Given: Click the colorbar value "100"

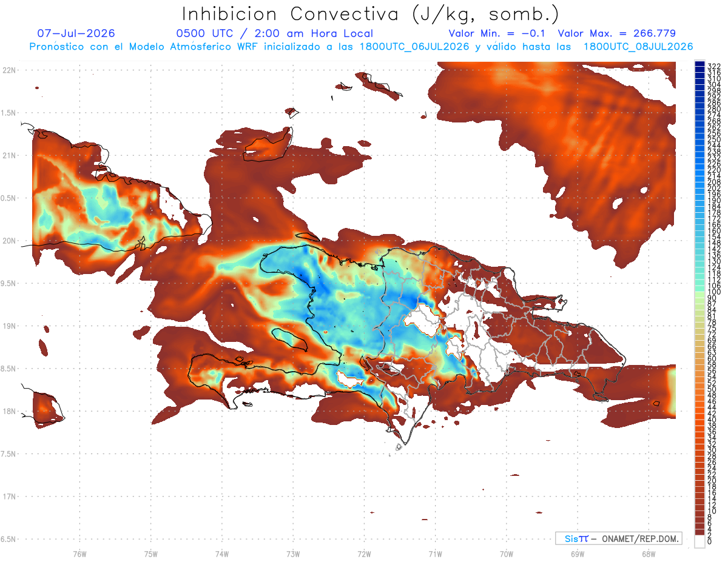Looking at the screenshot, I should (x=713, y=292).
